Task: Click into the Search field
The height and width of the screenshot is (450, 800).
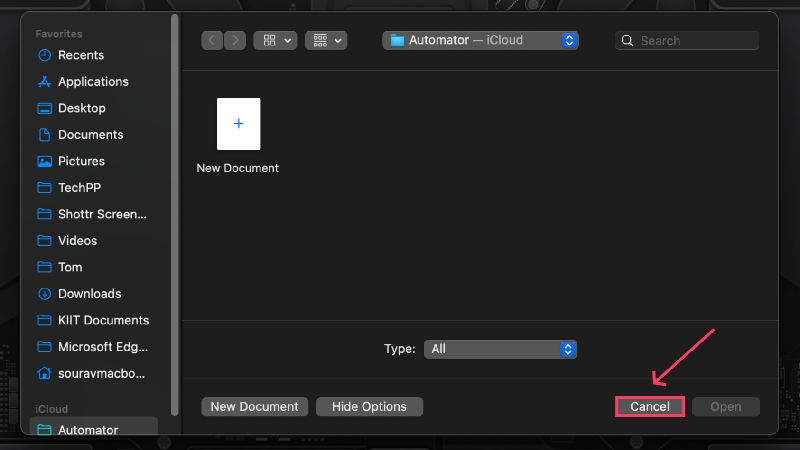Action: coord(687,41)
